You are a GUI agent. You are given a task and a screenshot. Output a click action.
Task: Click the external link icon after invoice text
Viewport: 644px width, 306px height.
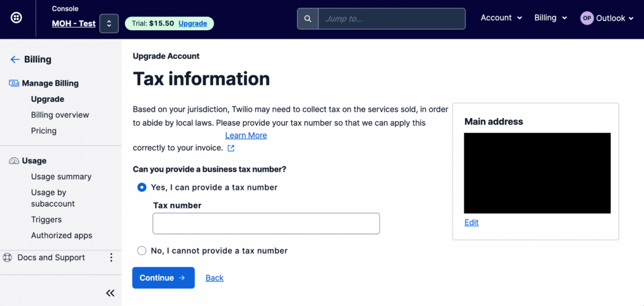231,148
